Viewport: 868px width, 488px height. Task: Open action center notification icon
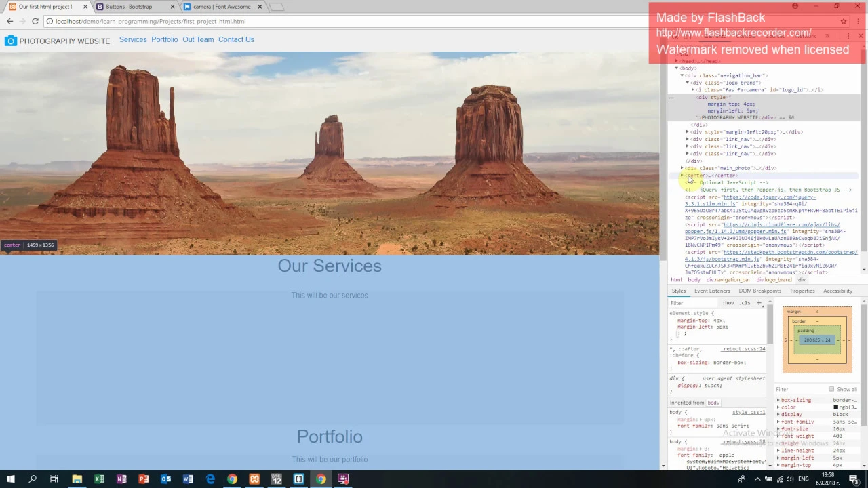coord(854,479)
